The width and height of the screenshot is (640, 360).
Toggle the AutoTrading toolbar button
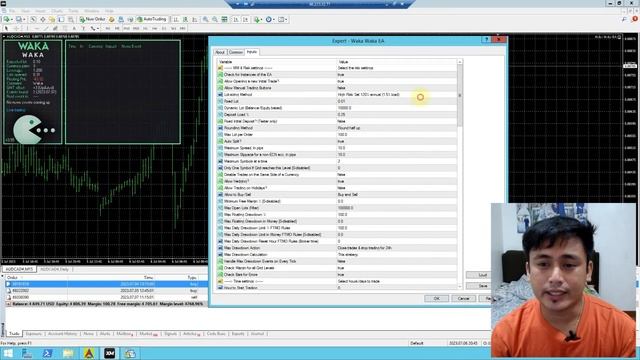pyautogui.click(x=152, y=19)
